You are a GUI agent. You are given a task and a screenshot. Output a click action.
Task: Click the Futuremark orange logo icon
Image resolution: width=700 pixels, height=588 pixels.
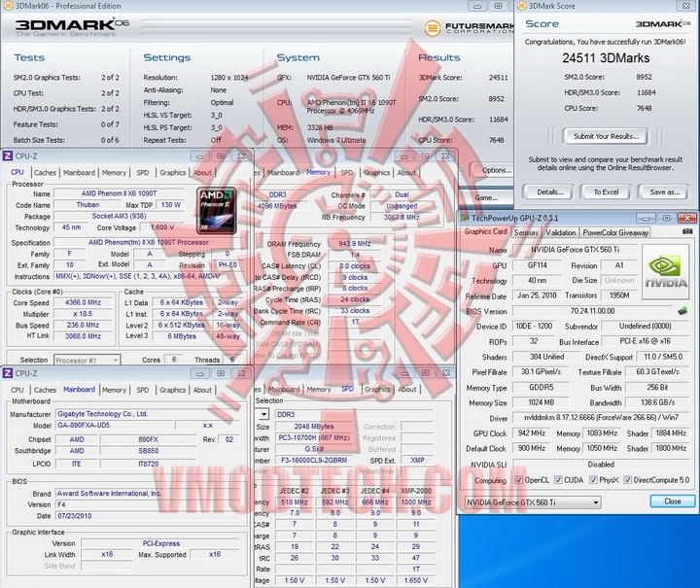coord(432,28)
